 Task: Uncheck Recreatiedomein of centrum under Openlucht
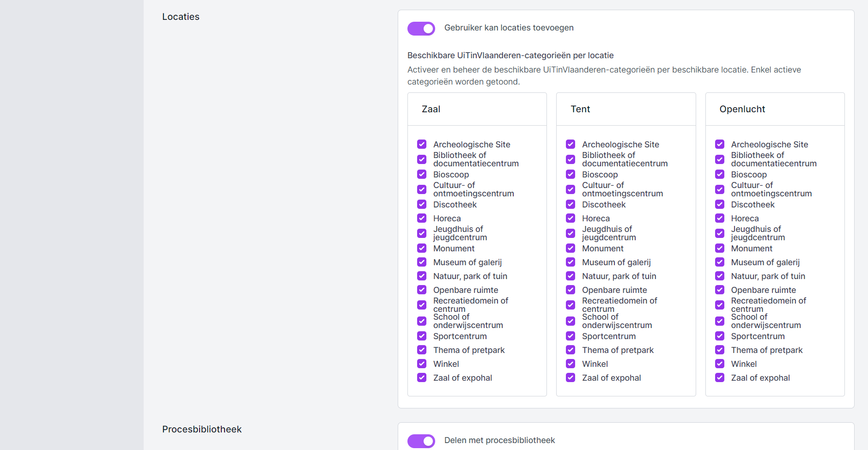click(x=720, y=305)
